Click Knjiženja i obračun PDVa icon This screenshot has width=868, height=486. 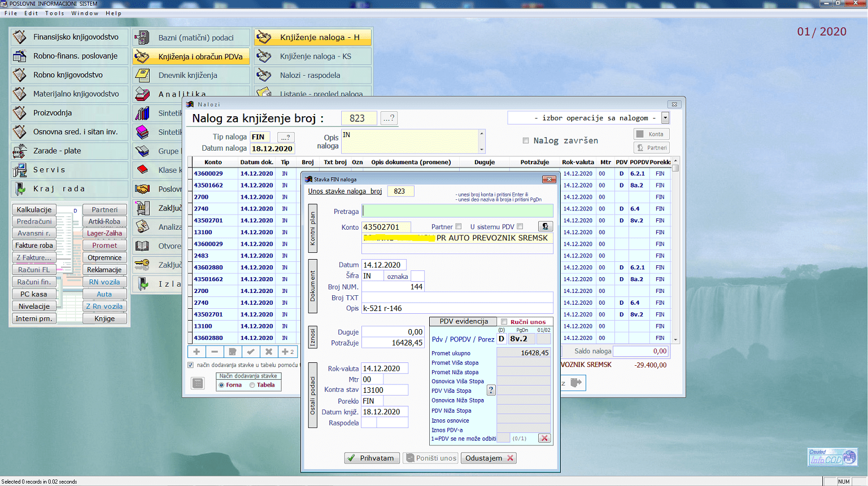[x=142, y=56]
